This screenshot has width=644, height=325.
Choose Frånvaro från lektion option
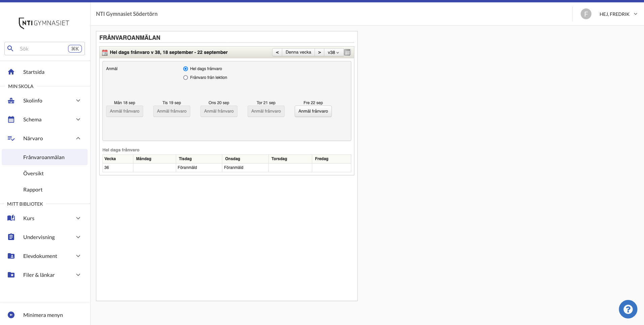[186, 78]
